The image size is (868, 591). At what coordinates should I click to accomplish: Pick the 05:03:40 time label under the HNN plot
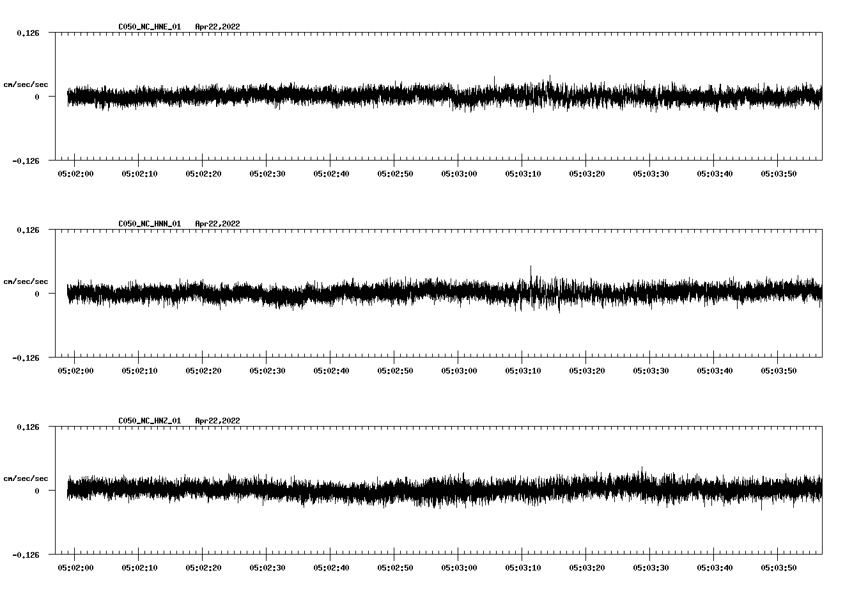(715, 370)
